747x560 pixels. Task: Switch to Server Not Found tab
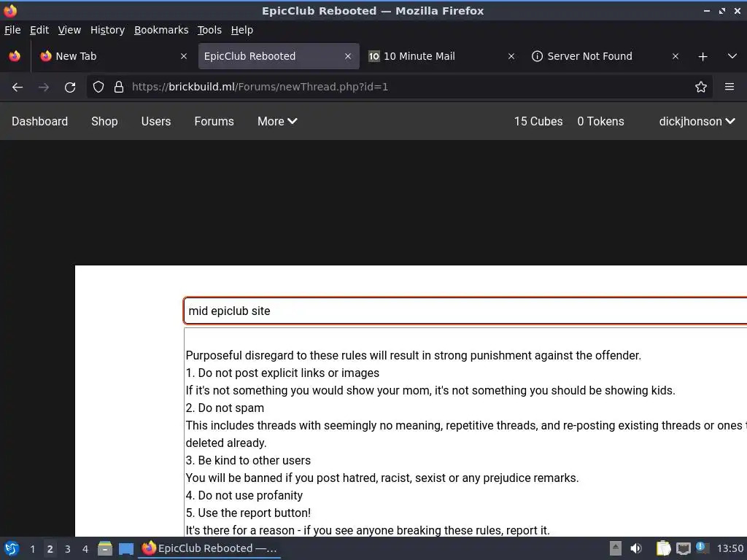[x=605, y=56]
